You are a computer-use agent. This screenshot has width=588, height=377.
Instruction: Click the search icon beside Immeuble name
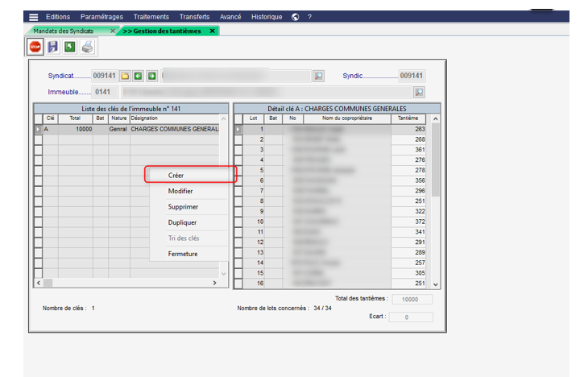(x=419, y=92)
